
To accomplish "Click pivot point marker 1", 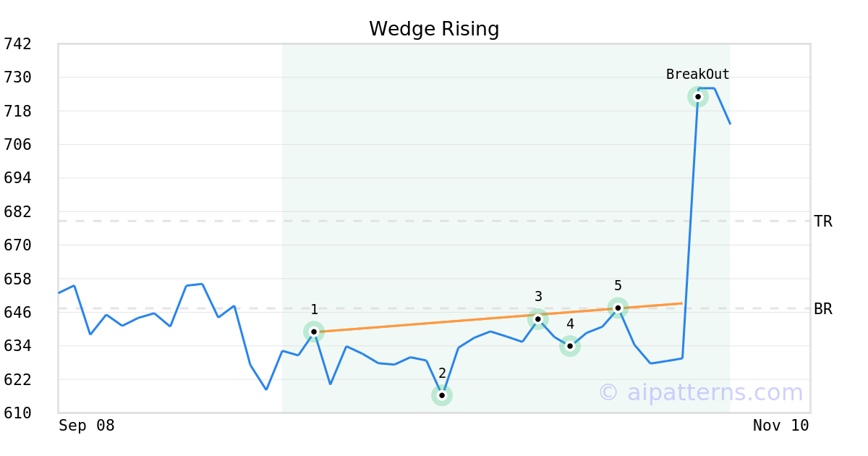I will pos(314,332).
